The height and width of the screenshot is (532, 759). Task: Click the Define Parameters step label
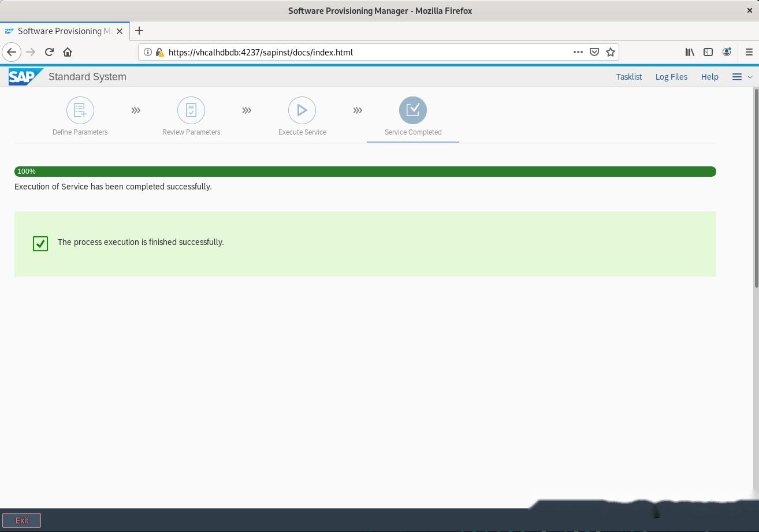[80, 132]
